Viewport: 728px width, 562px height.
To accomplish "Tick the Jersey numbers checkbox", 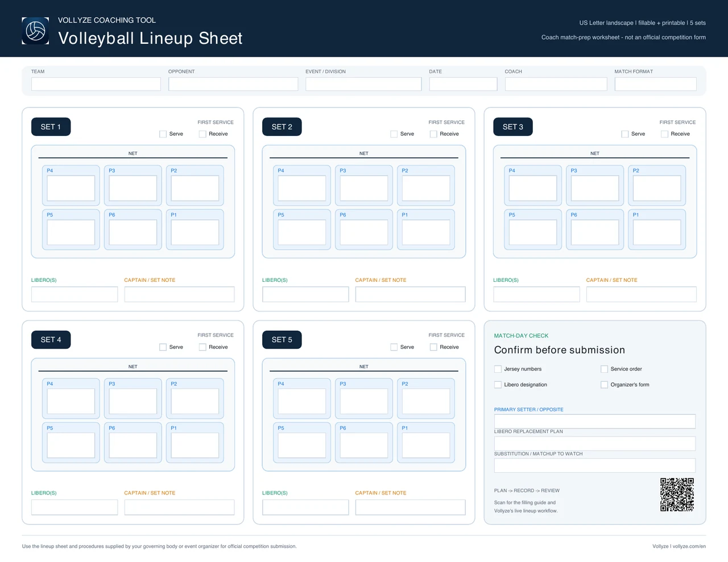I will 498,369.
